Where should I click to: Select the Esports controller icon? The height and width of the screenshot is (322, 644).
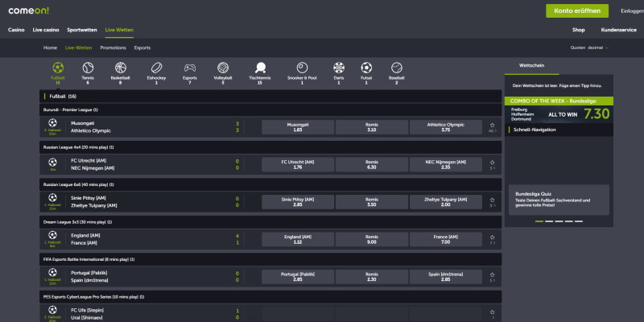[190, 68]
